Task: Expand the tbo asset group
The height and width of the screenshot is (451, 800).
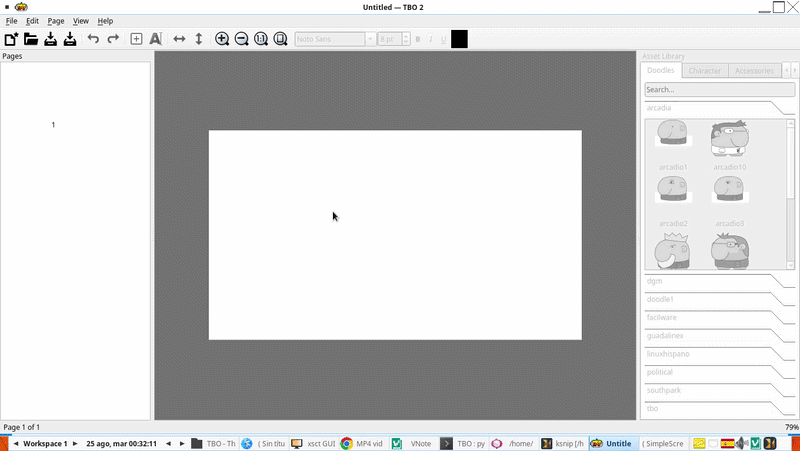Action: [719, 409]
